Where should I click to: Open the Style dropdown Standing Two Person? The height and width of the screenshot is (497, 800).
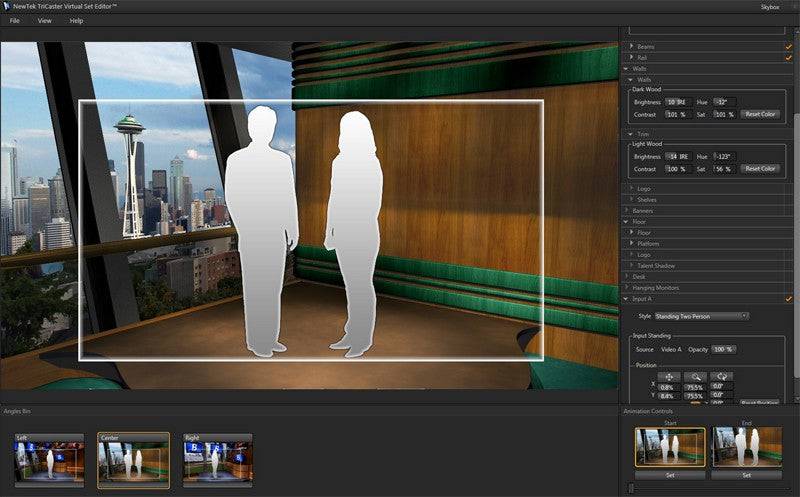tap(701, 316)
